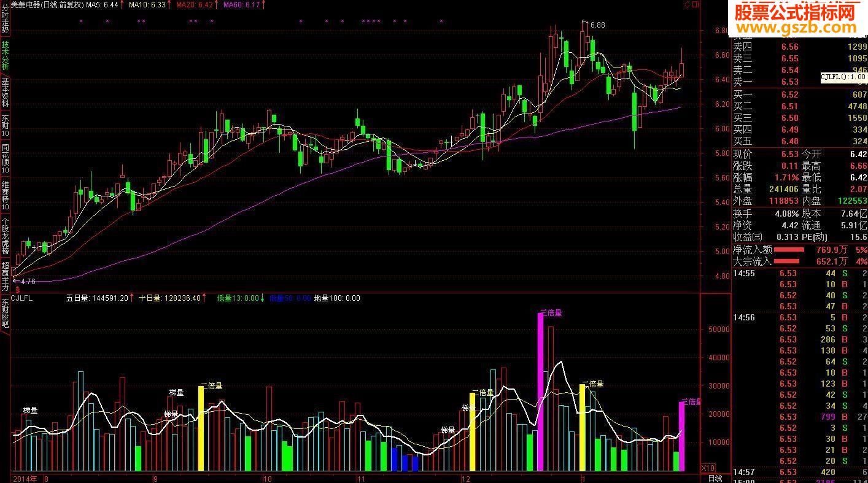
Task: Click the 卖三 price 6.55
Action: [x=789, y=58]
